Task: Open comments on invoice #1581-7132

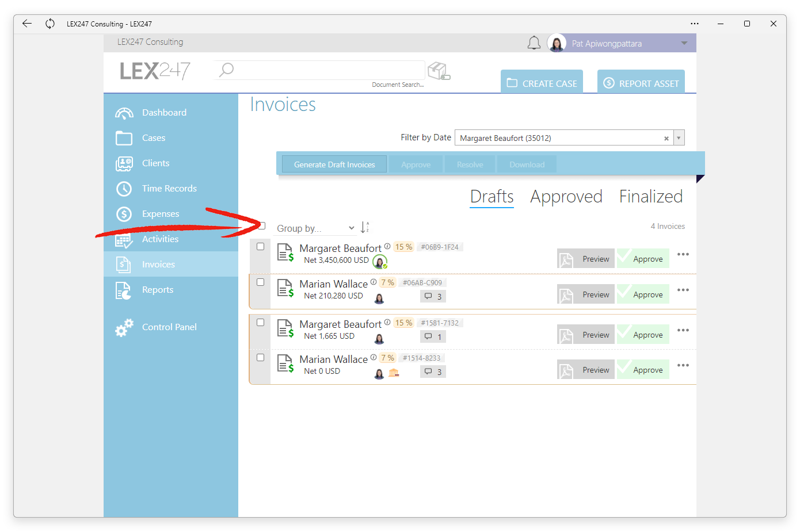Action: point(433,337)
